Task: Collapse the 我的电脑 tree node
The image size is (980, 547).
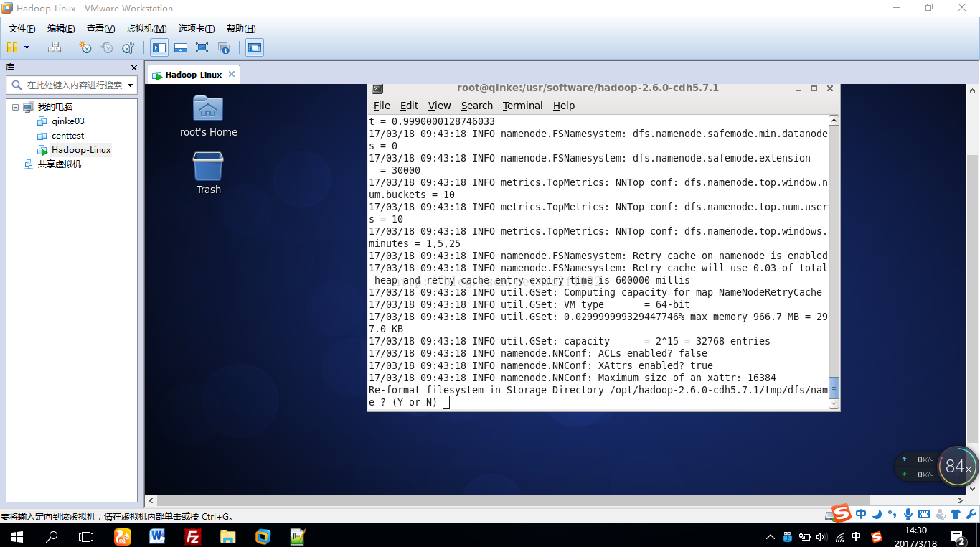Action: pos(15,107)
